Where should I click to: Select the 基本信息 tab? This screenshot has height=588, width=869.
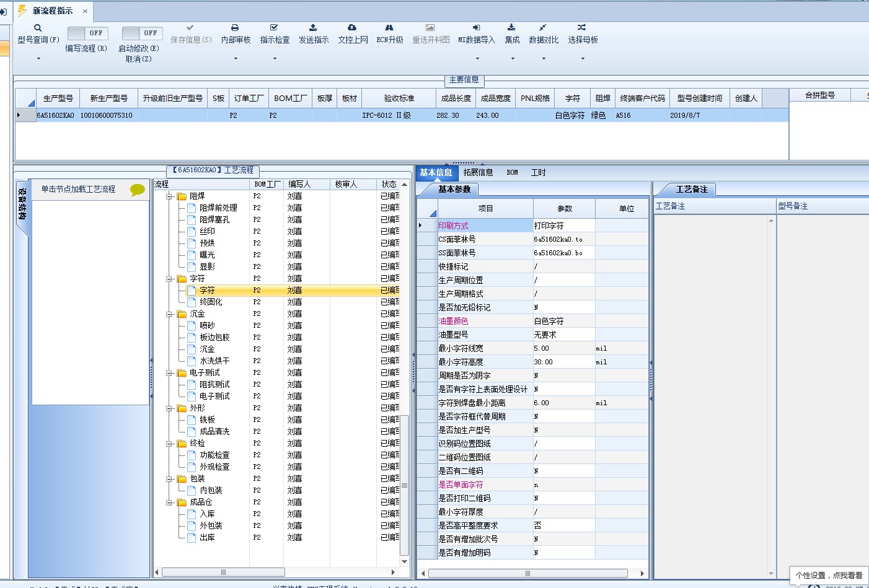pos(436,173)
